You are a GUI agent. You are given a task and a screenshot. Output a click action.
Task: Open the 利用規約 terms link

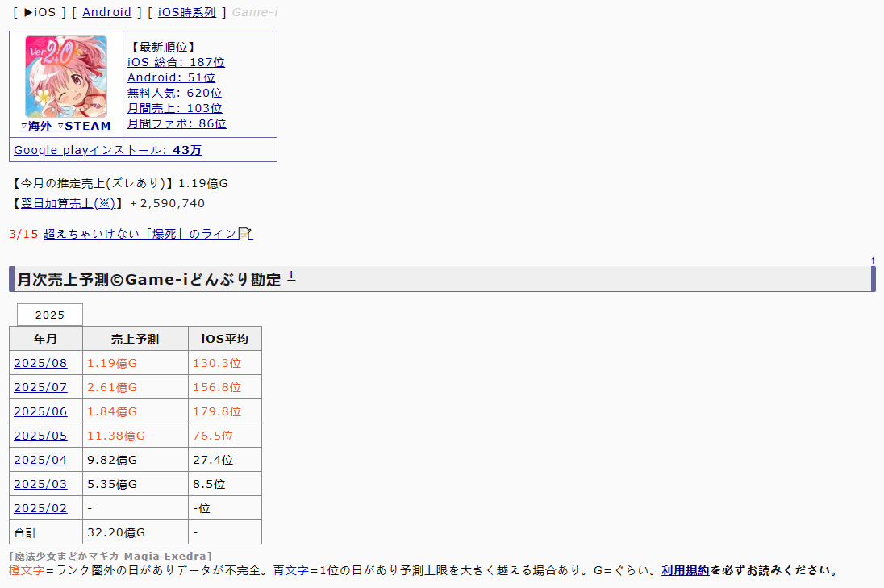[x=685, y=570]
